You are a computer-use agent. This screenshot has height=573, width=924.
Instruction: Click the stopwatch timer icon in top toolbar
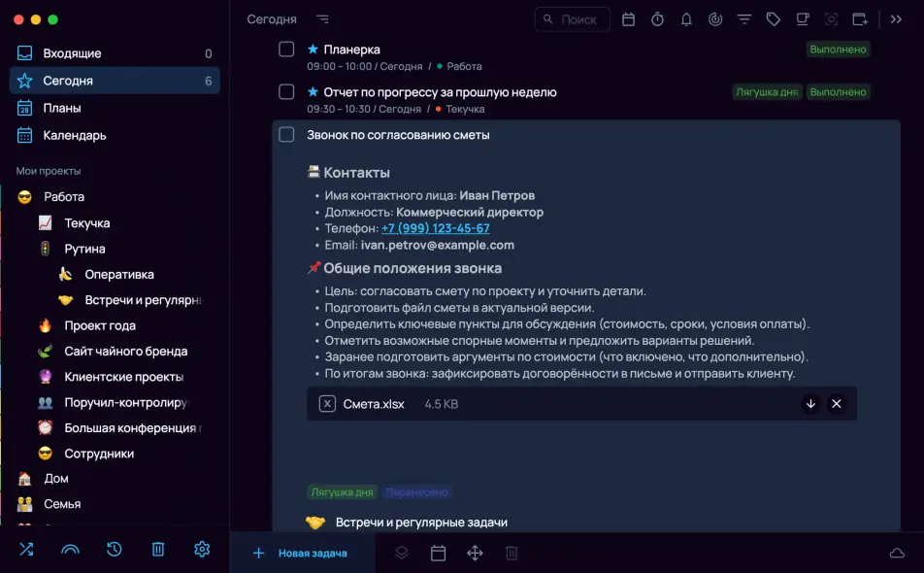657,19
